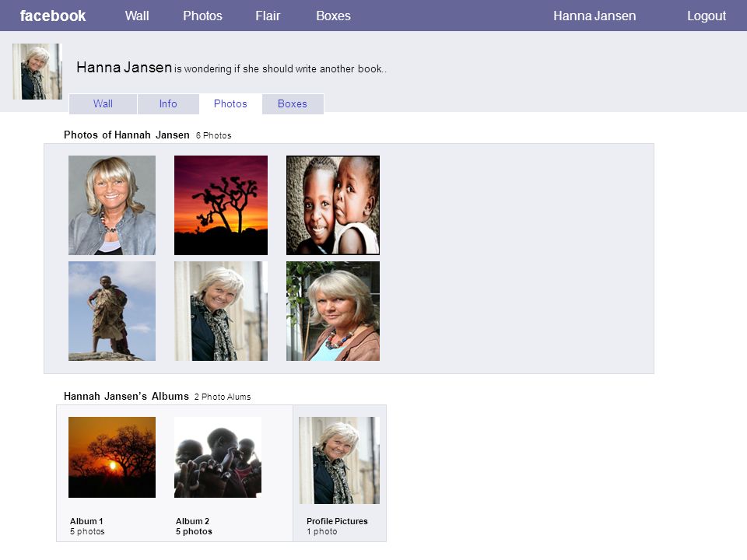Open Boxes in the top navigation bar
The height and width of the screenshot is (560, 747).
[x=334, y=16]
